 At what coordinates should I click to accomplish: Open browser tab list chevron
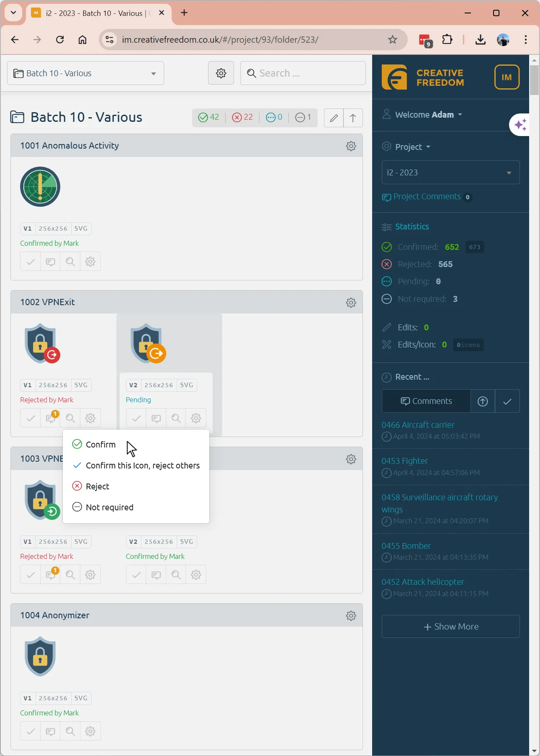pos(13,13)
